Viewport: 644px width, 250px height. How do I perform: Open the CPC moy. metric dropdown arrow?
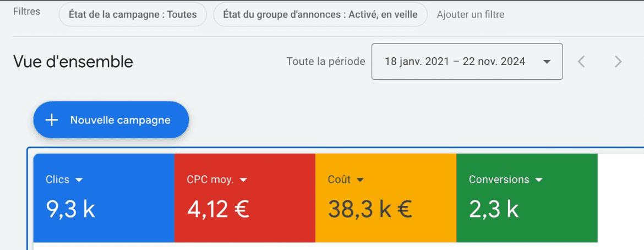pos(243,180)
